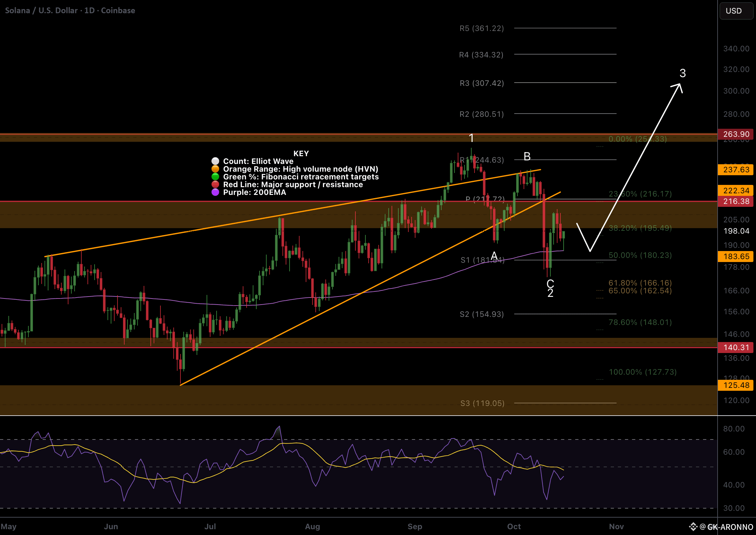Select the wave C label
This screenshot has height=535, width=756.
point(550,284)
